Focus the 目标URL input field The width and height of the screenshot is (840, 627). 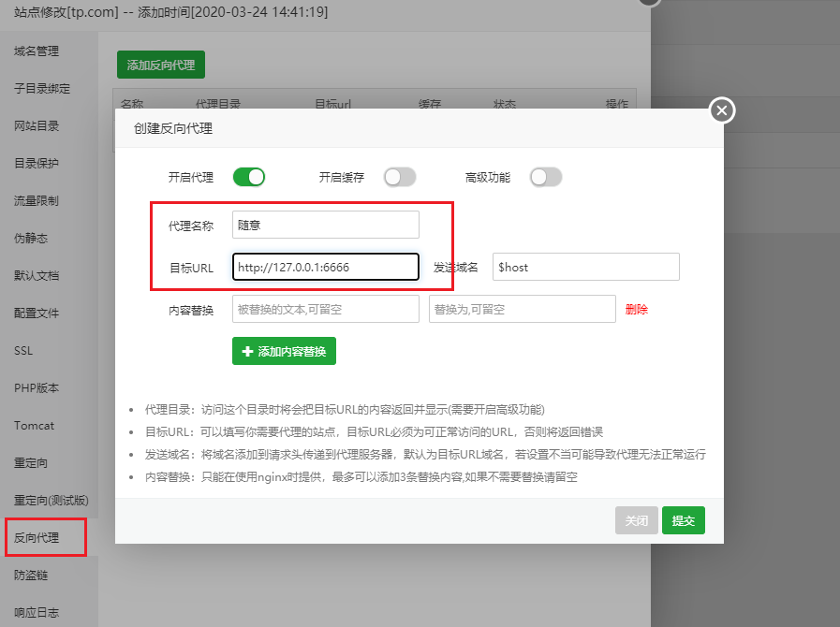point(326,267)
